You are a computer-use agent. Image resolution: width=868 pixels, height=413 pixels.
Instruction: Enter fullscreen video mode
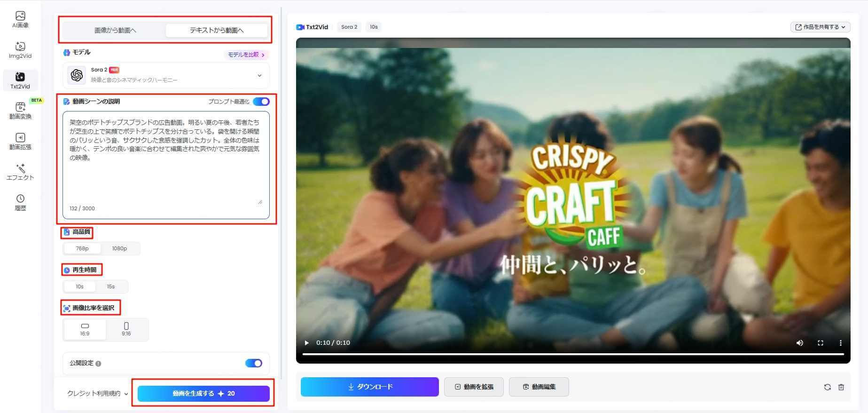821,343
